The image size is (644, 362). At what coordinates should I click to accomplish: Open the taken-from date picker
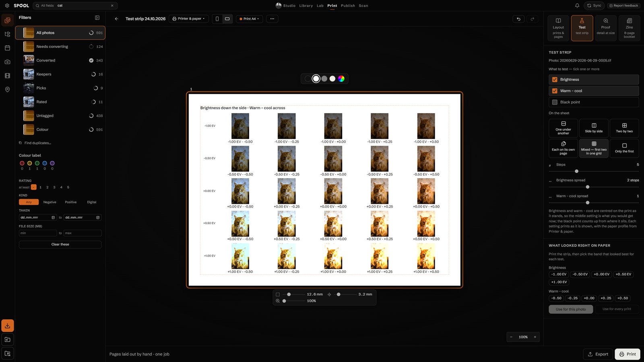click(x=53, y=218)
